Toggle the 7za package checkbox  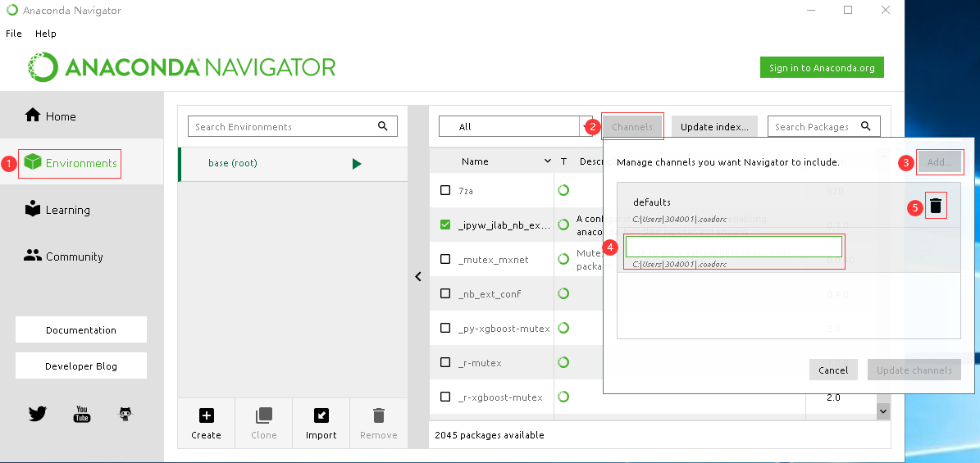tap(445, 190)
